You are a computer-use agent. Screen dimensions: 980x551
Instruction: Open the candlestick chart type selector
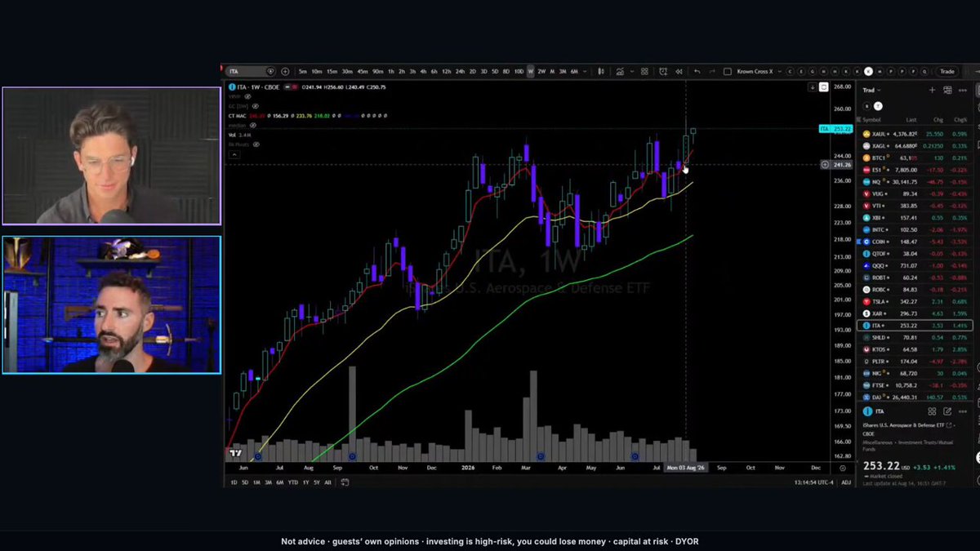pyautogui.click(x=602, y=71)
